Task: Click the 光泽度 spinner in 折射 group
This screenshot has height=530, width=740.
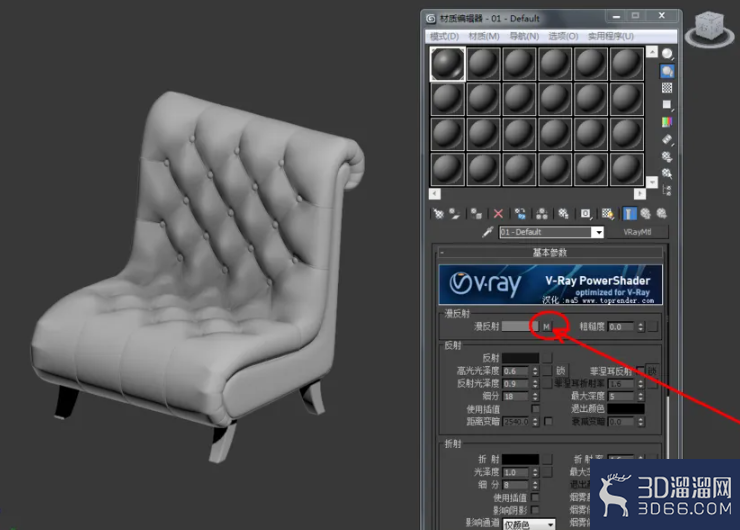Action: pos(535,472)
